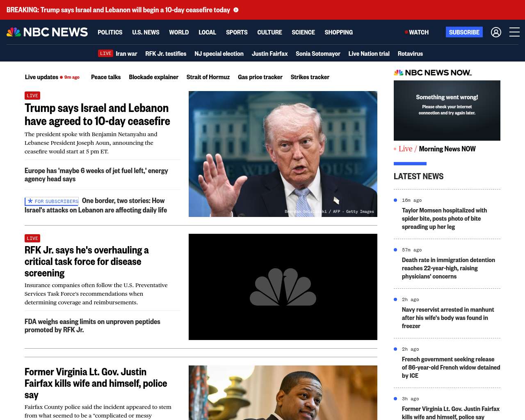Open Taylor Momsen spider bite story

pos(445,219)
